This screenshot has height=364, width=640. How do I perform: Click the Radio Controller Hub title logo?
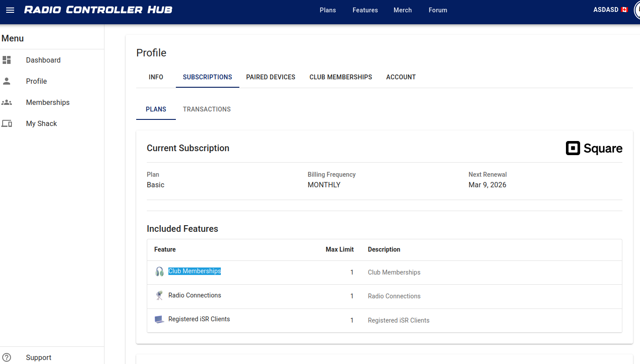tap(98, 10)
